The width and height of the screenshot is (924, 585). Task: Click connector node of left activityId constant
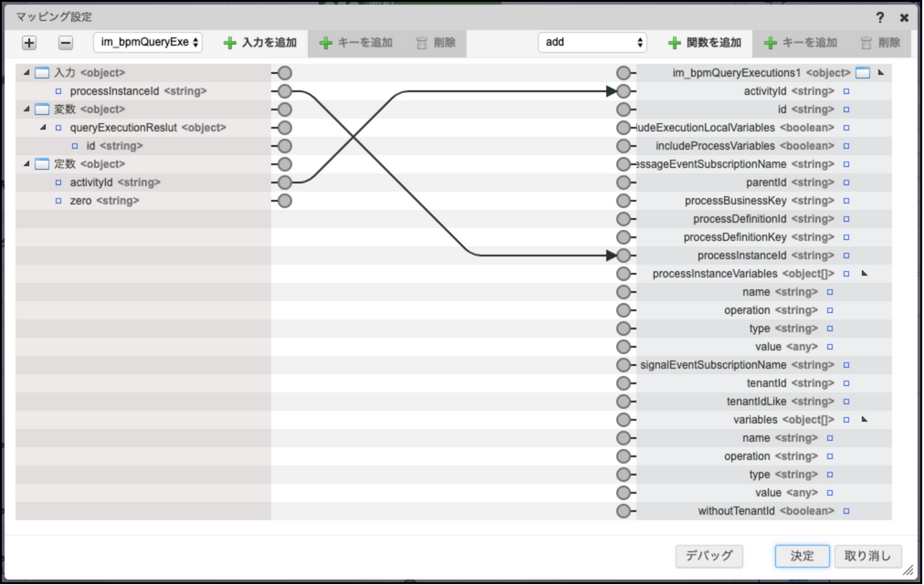pos(285,183)
